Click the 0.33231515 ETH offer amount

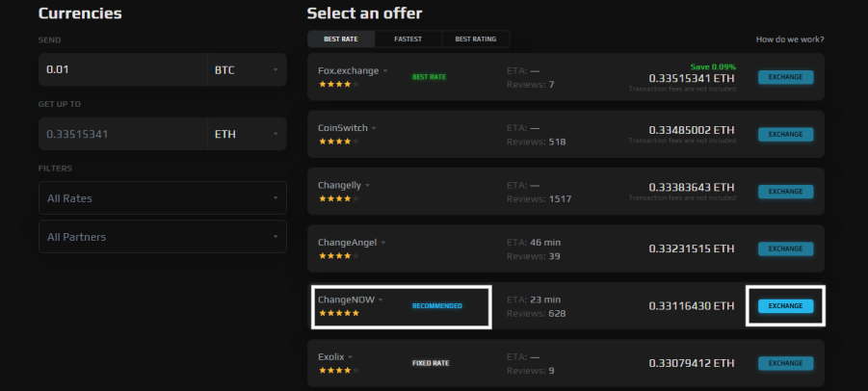click(x=692, y=248)
